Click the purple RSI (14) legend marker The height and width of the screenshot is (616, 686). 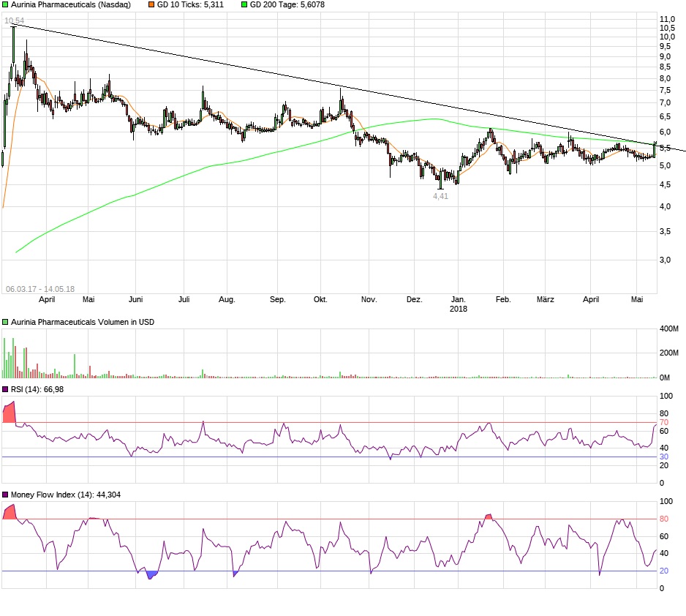pos(5,388)
